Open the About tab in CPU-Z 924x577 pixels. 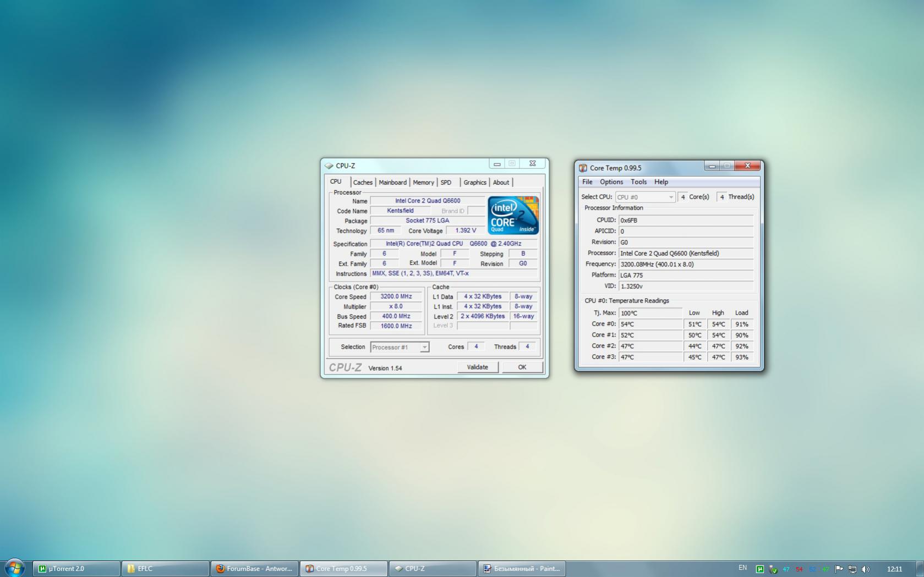tap(501, 183)
